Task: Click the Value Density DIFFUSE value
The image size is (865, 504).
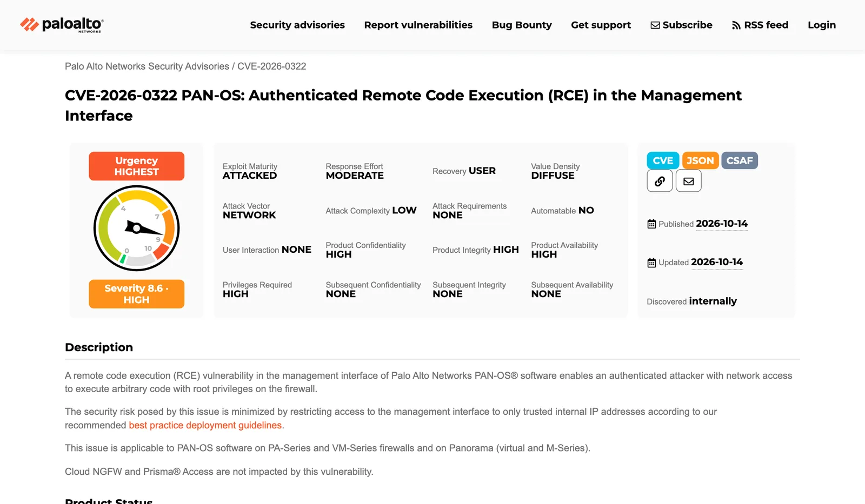Action: 553,176
